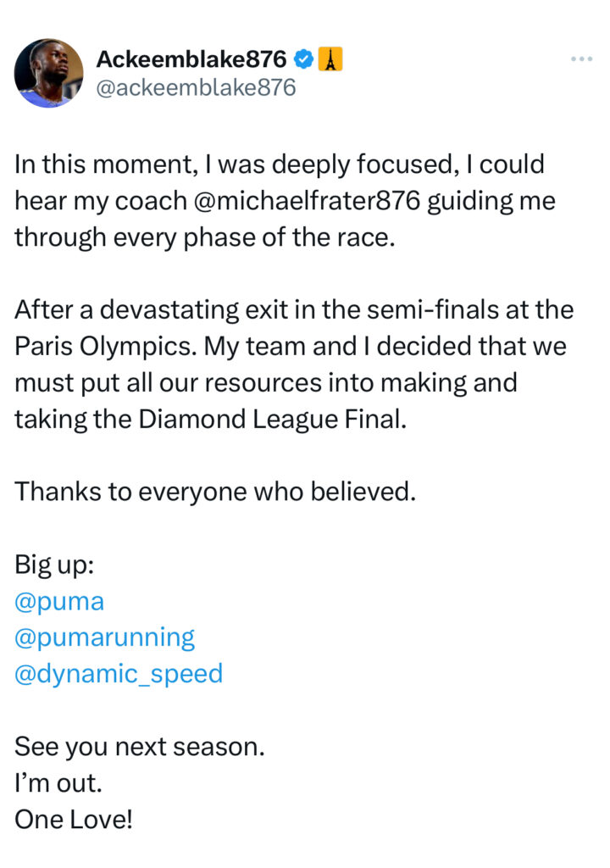Image resolution: width=610 pixels, height=868 pixels.
Task: Open the @puma mention link
Action: point(59,602)
